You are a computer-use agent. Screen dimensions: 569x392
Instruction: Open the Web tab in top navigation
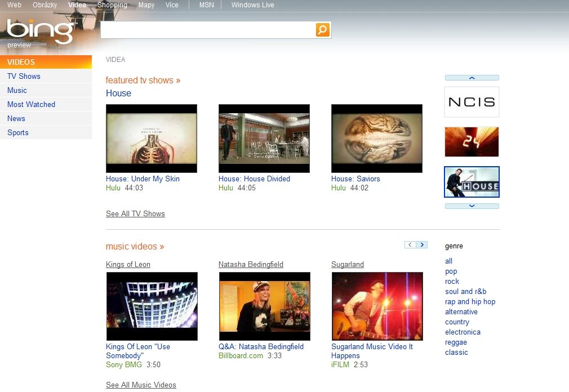coord(14,5)
